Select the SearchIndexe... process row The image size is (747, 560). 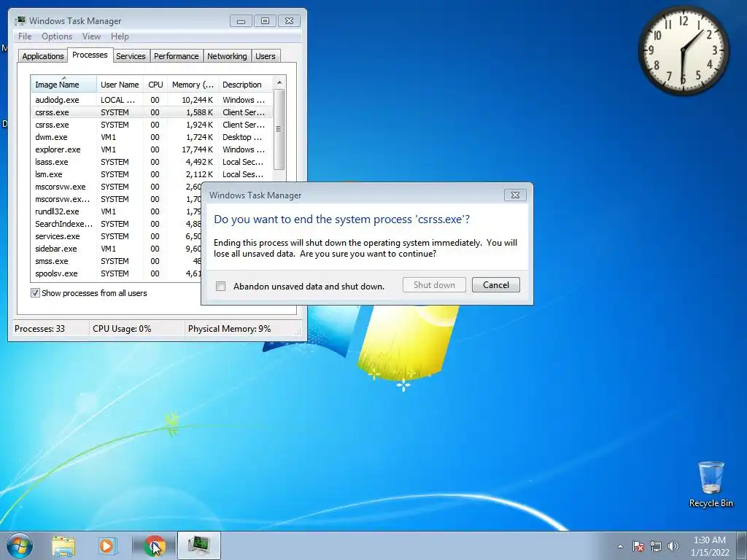pos(116,224)
